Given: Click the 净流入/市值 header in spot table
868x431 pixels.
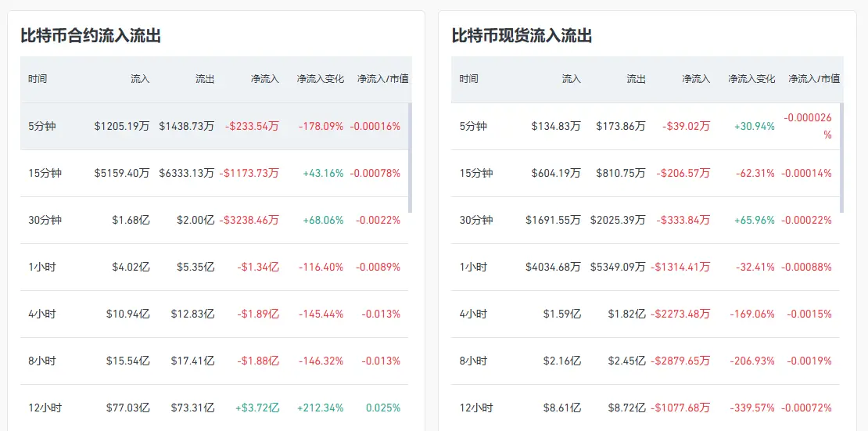Looking at the screenshot, I should 814,79.
